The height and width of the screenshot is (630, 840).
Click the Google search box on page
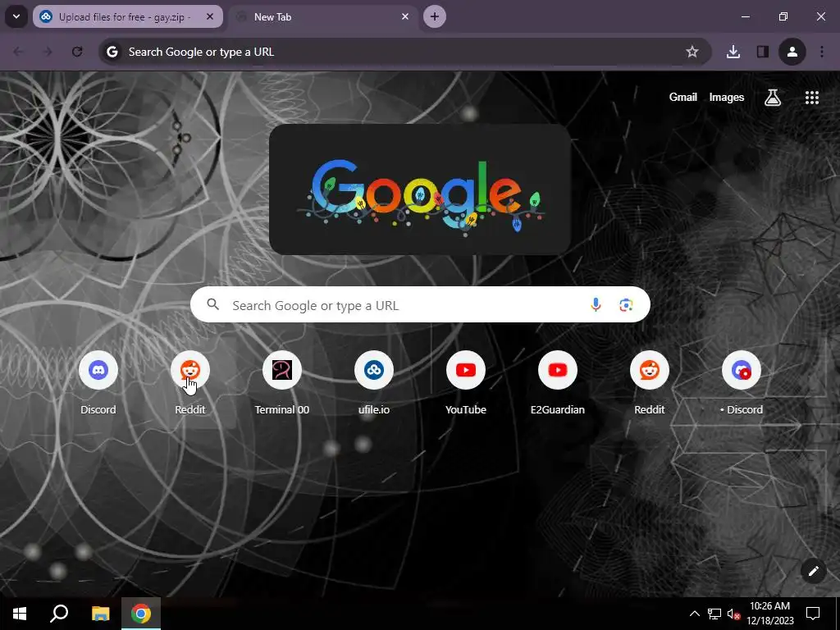[x=420, y=305]
